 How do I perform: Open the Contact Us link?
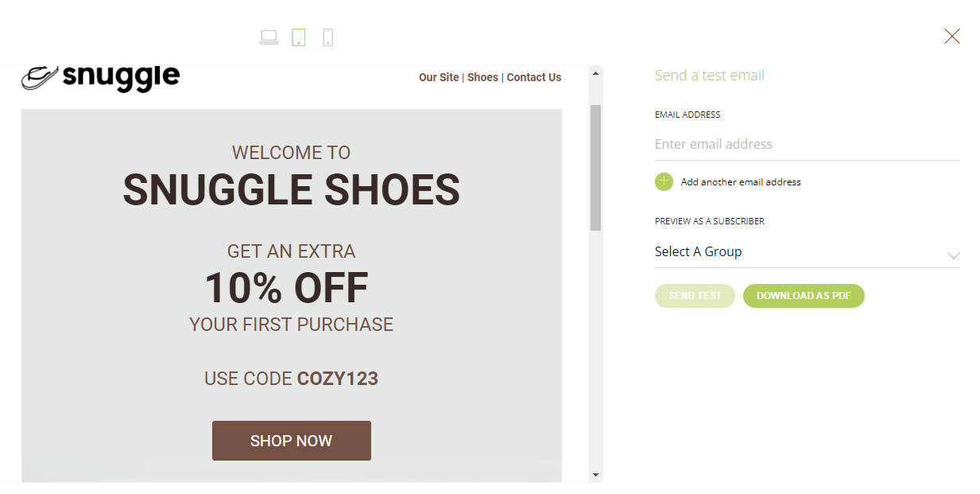(x=533, y=77)
